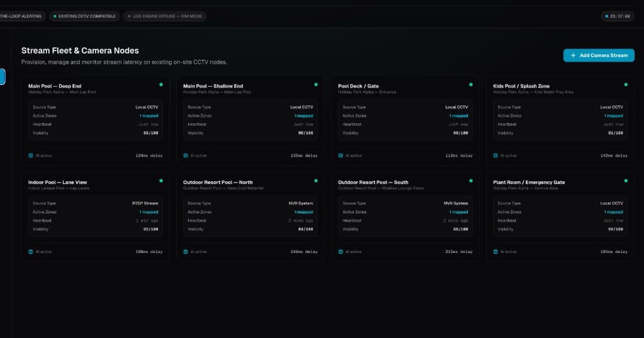
Task: Click NVR System on Outdoor Resort Pool — North
Action: [x=301, y=203]
